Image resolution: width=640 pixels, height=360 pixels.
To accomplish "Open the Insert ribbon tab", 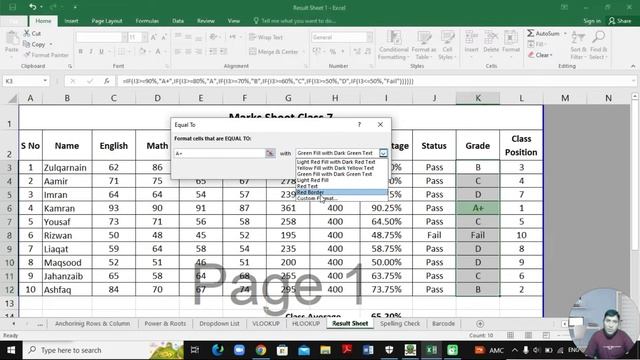I will coord(71,21).
